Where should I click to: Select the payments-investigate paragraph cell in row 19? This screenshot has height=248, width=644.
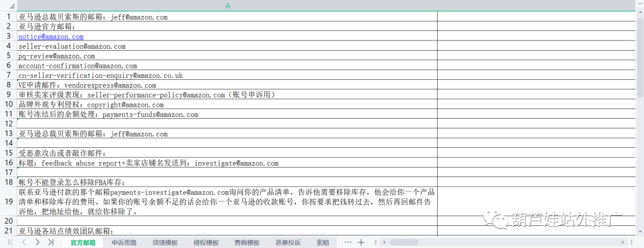pyautogui.click(x=228, y=201)
